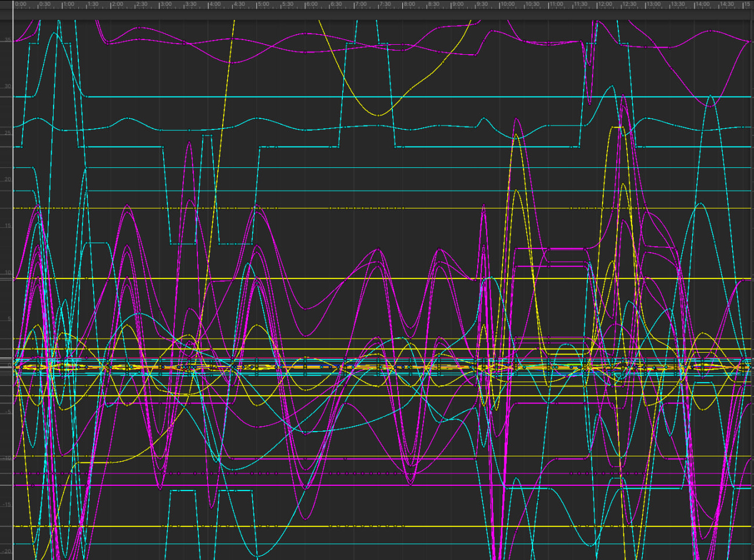Click the -10 label on the value axis
Viewport: 754px width, 560px height.
8,458
